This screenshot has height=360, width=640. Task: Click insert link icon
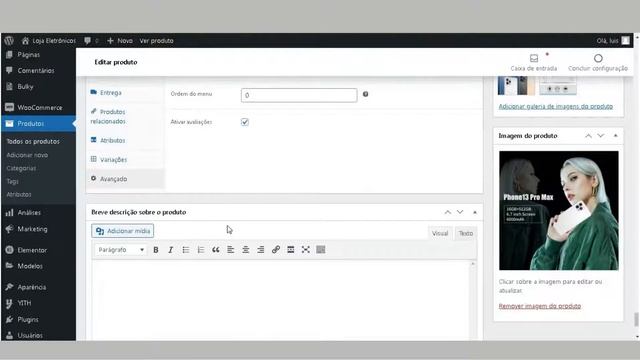click(276, 250)
